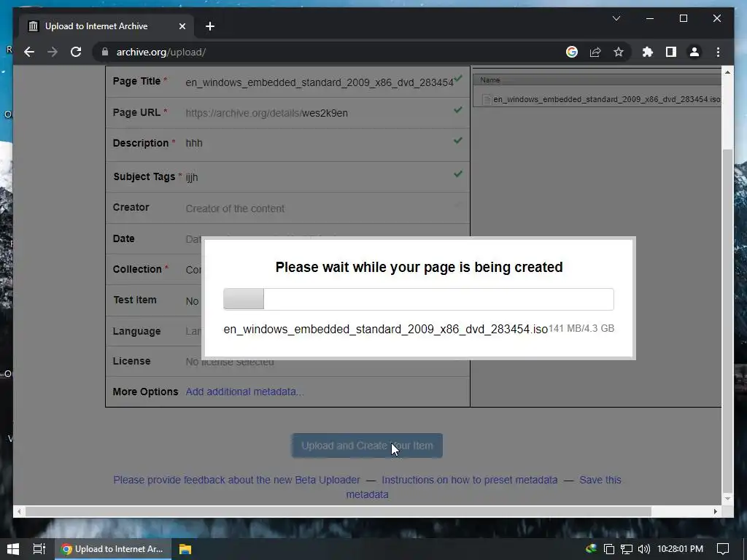Viewport: 747px width, 560px height.
Task: Open Instructions on how to preset metadata link
Action: coord(469,480)
